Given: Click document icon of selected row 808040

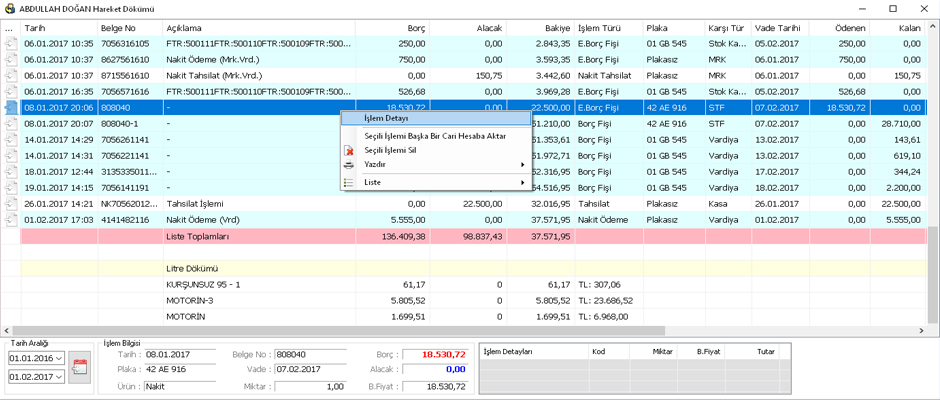Looking at the screenshot, I should pos(11,108).
